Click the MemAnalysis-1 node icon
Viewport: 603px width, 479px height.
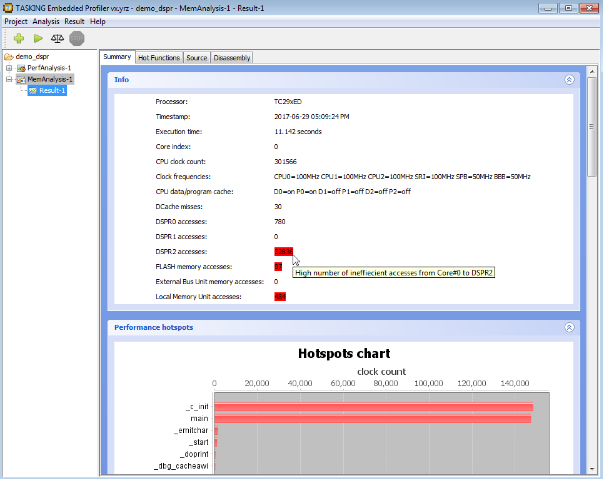coord(21,80)
